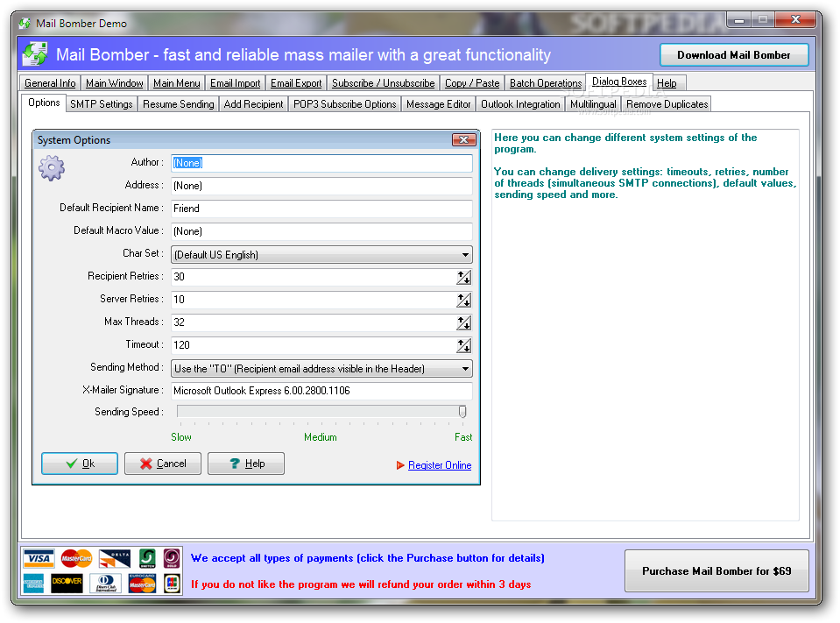Click the Delta card icon
Viewport: 840px width, 623px height.
coord(115,559)
